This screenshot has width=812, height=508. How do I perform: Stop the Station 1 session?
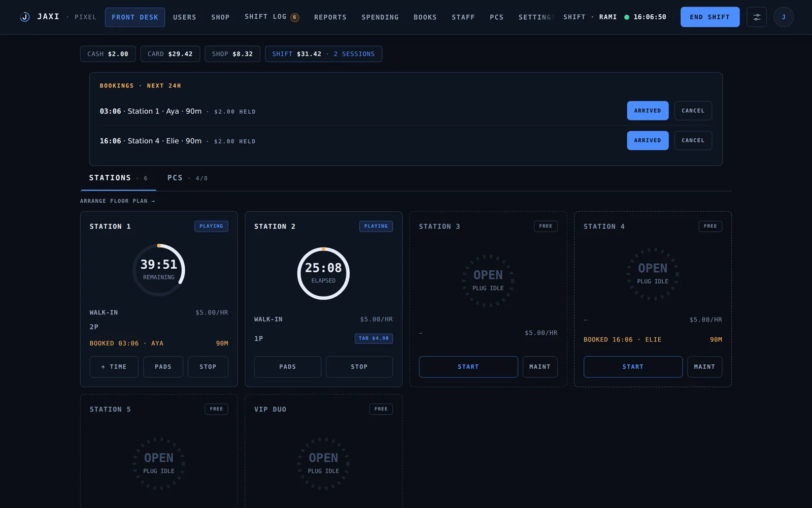click(208, 367)
